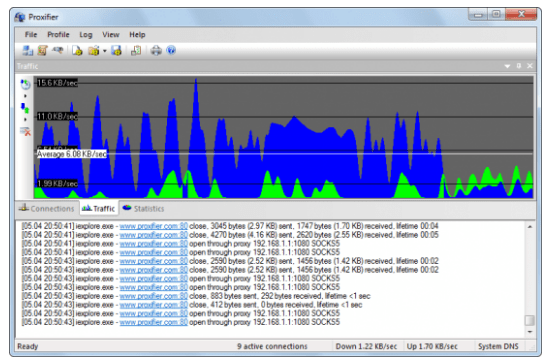
Task: Open Name Resolution settings icon
Action: [x=58, y=51]
